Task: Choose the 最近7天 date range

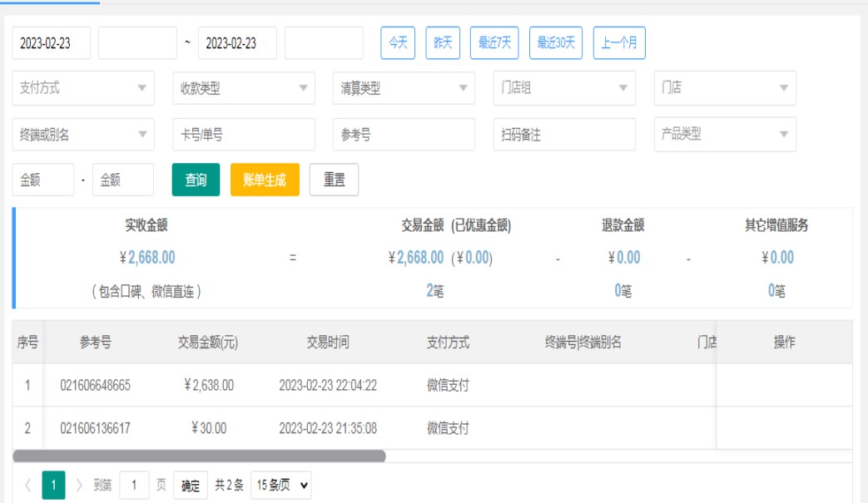Action: 494,43
